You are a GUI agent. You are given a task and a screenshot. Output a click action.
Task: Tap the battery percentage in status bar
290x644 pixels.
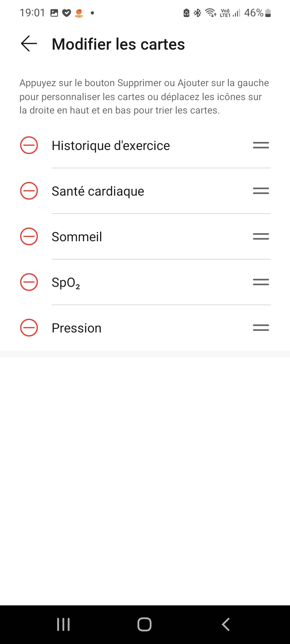(x=253, y=13)
